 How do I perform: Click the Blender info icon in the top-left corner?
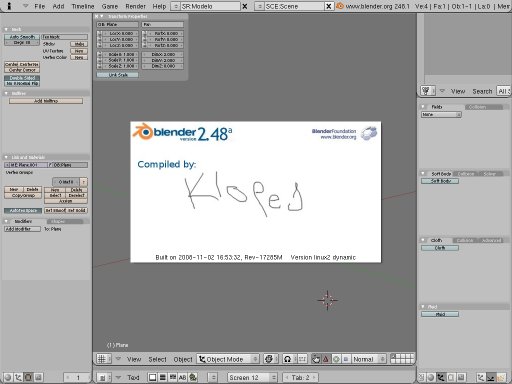tap(9, 6)
